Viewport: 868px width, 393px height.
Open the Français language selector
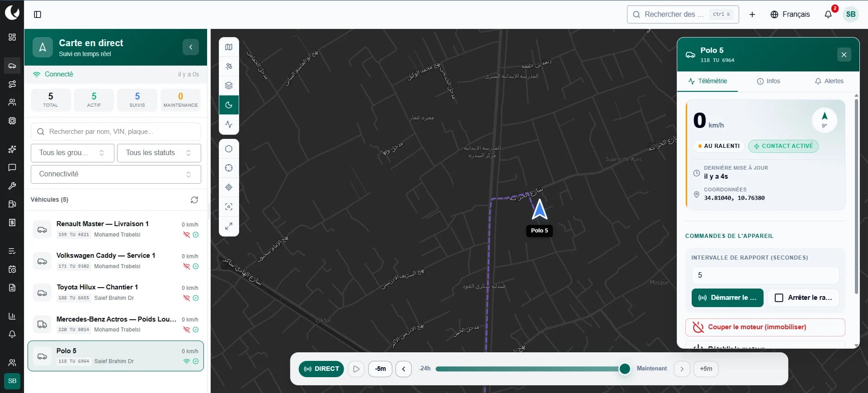[x=790, y=14]
